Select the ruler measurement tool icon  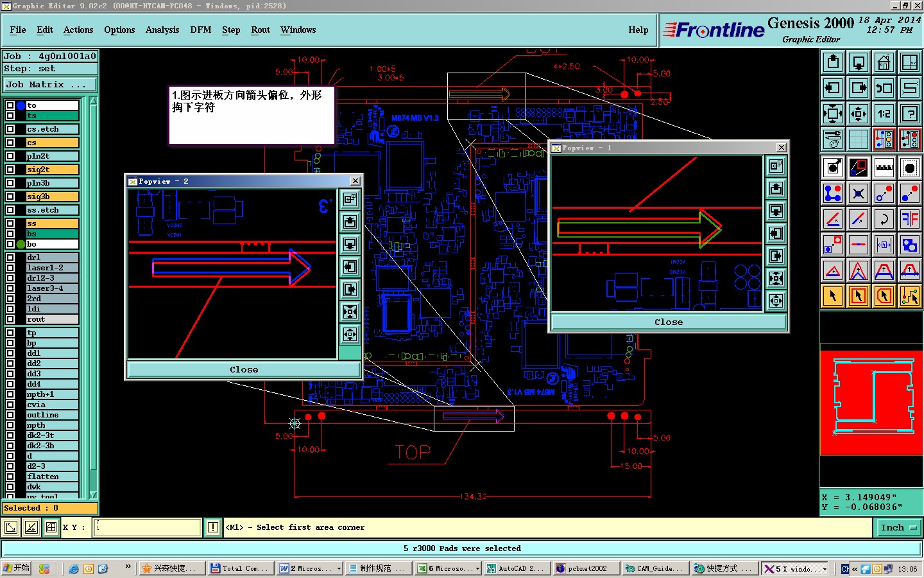(884, 168)
